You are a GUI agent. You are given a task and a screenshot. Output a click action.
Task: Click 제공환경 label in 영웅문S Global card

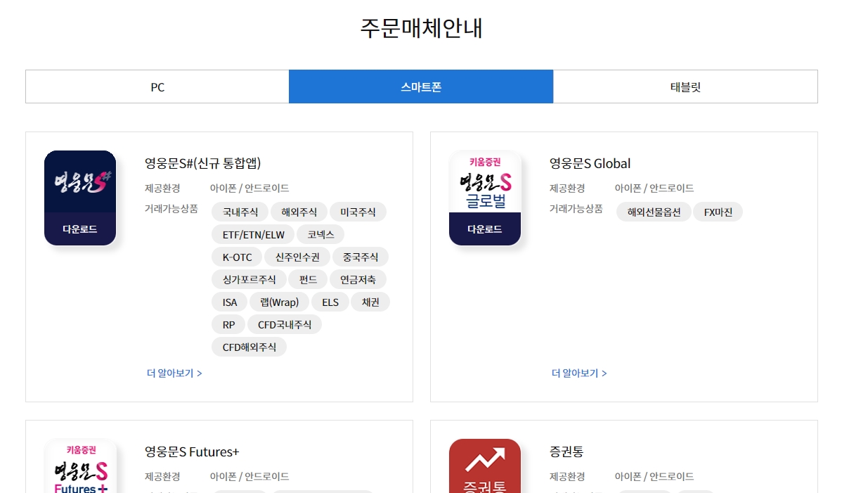point(567,188)
